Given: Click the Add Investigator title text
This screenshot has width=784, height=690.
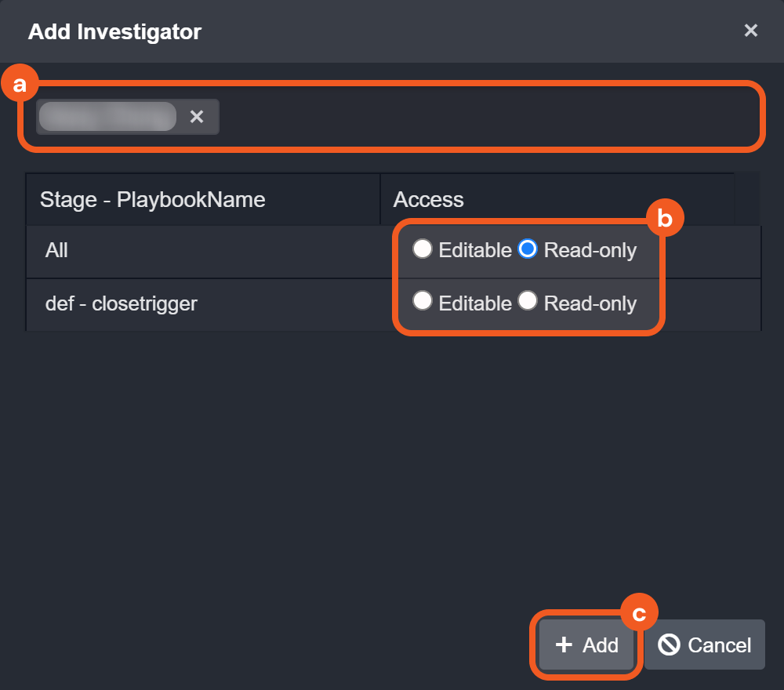Looking at the screenshot, I should (114, 32).
